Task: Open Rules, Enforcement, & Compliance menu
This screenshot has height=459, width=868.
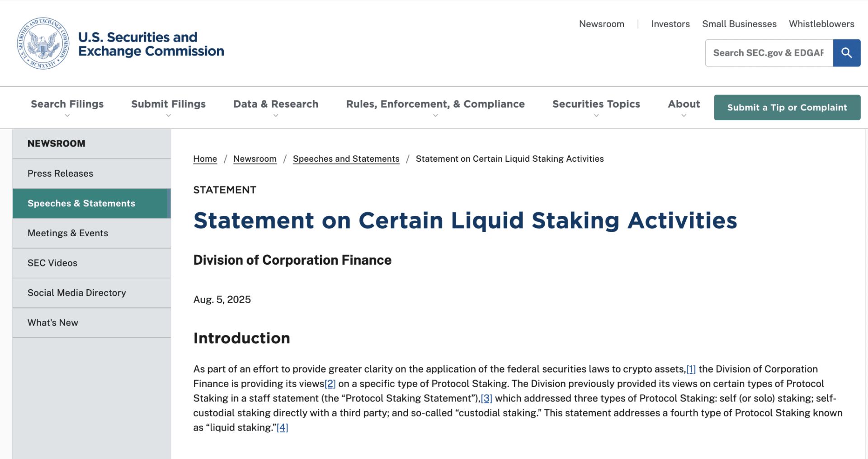Action: point(435,108)
